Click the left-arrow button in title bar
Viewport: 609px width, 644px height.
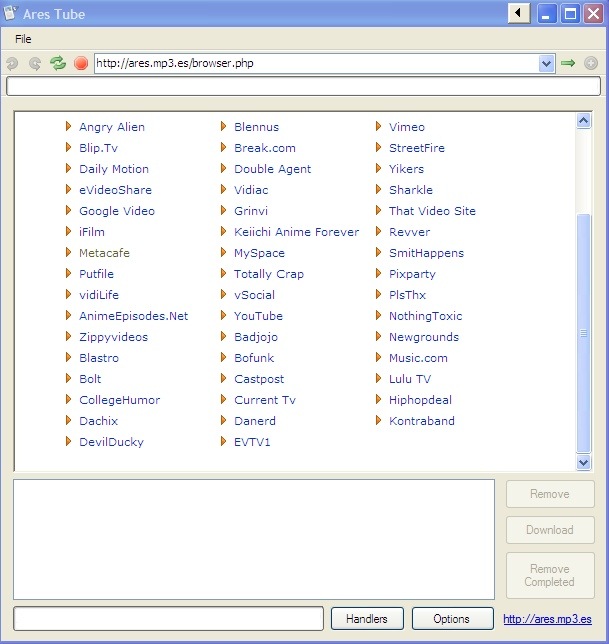[x=519, y=14]
